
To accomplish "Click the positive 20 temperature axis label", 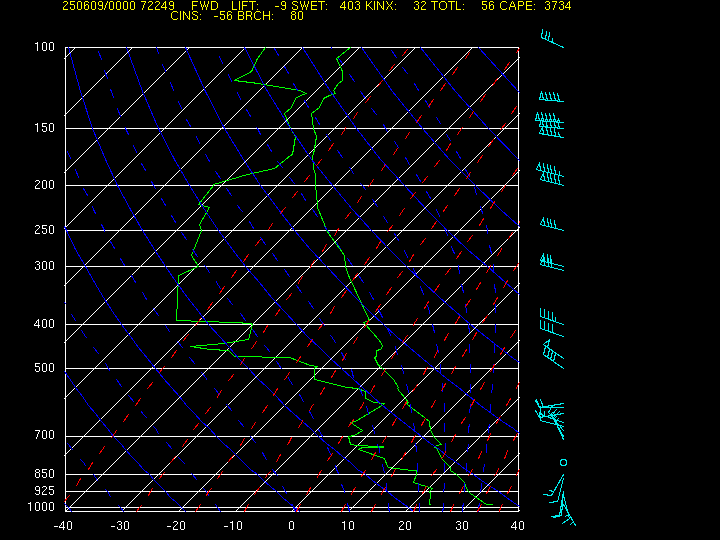I will pyautogui.click(x=405, y=526).
